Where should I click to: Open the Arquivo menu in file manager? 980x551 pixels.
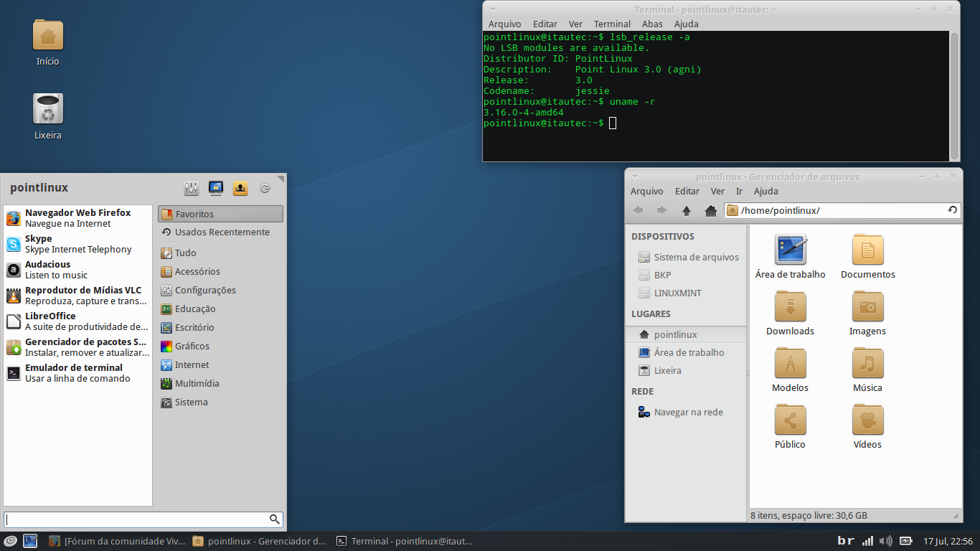pos(646,191)
